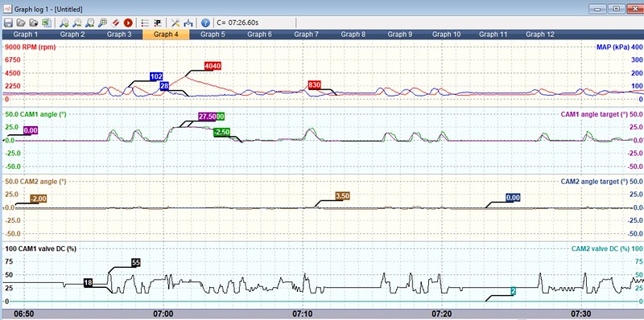This screenshot has height=320, width=644.
Task: Click the blue branching structure toolbar icon
Action: point(188,23)
